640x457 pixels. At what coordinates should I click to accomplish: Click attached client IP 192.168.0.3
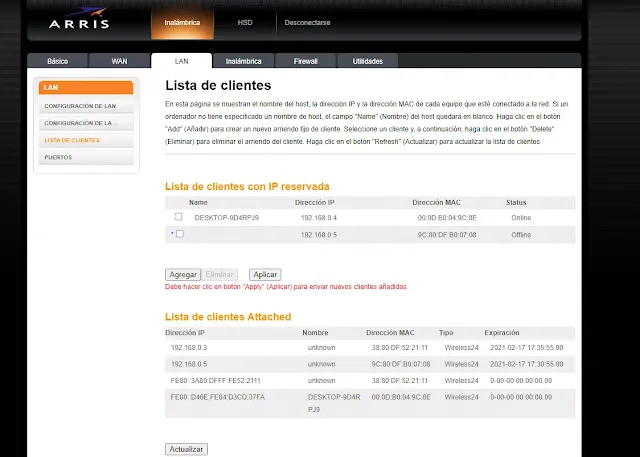tap(189, 348)
